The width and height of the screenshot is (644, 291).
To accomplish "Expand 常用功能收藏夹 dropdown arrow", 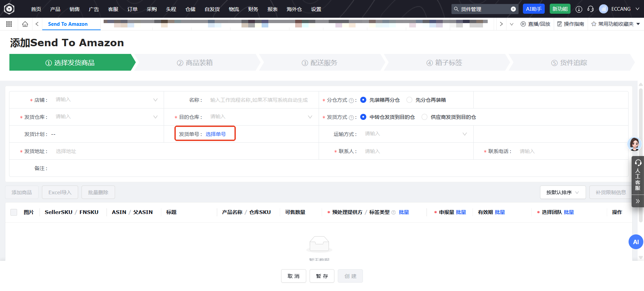I will coord(638,24).
